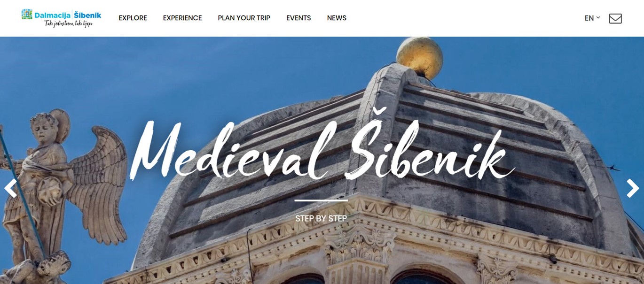This screenshot has height=284, width=644.
Task: Click the mosaic Dalmacija Šibenik logo icon
Action: tap(27, 15)
